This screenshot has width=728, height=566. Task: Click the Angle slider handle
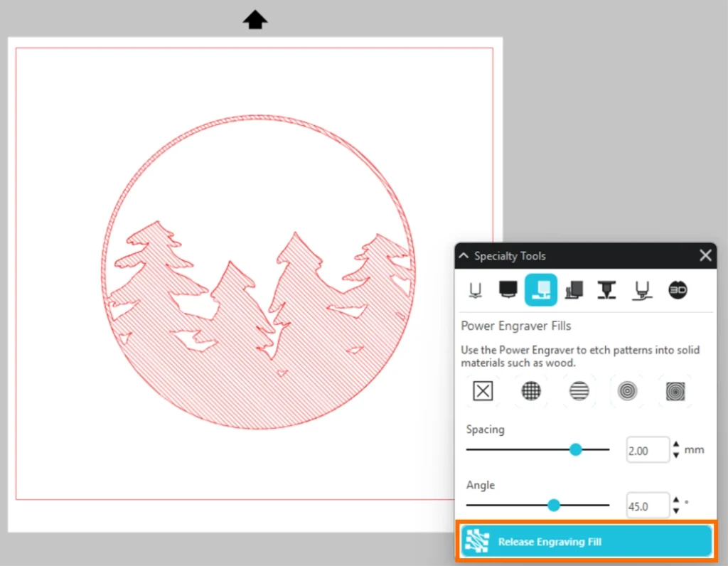click(554, 505)
